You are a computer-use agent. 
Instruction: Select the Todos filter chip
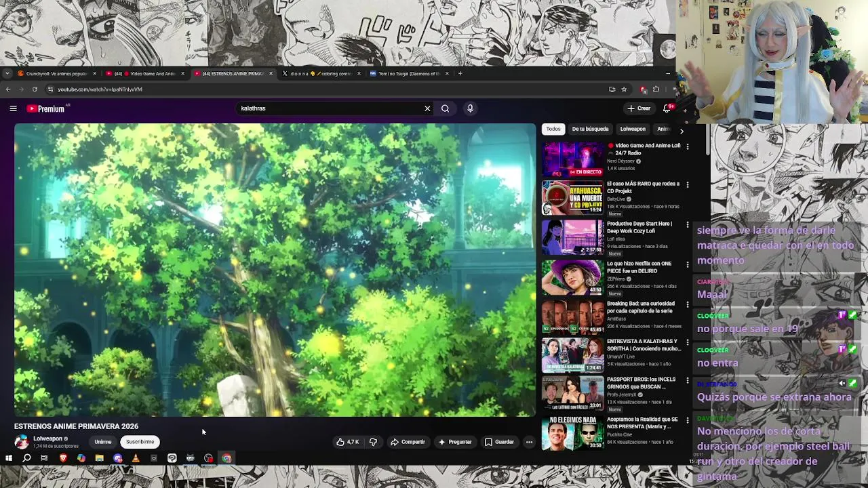click(x=553, y=129)
